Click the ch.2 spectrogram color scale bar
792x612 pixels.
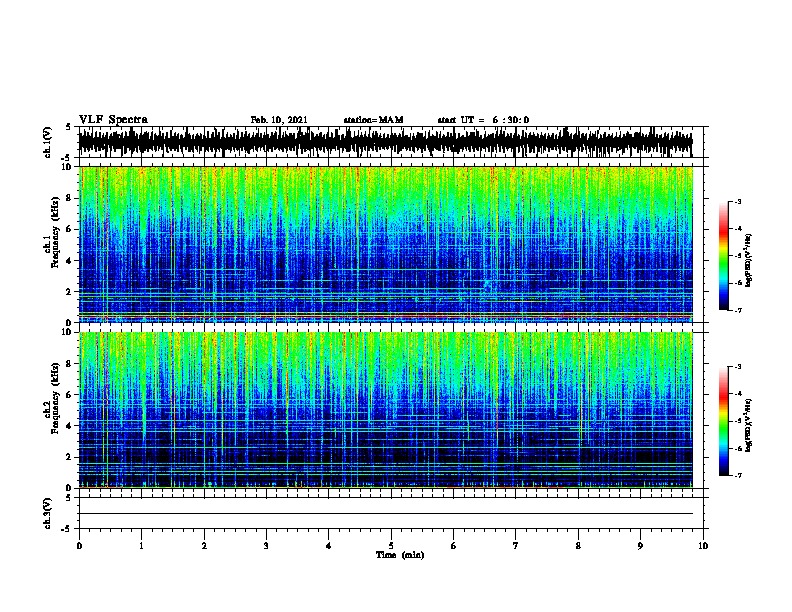click(724, 421)
